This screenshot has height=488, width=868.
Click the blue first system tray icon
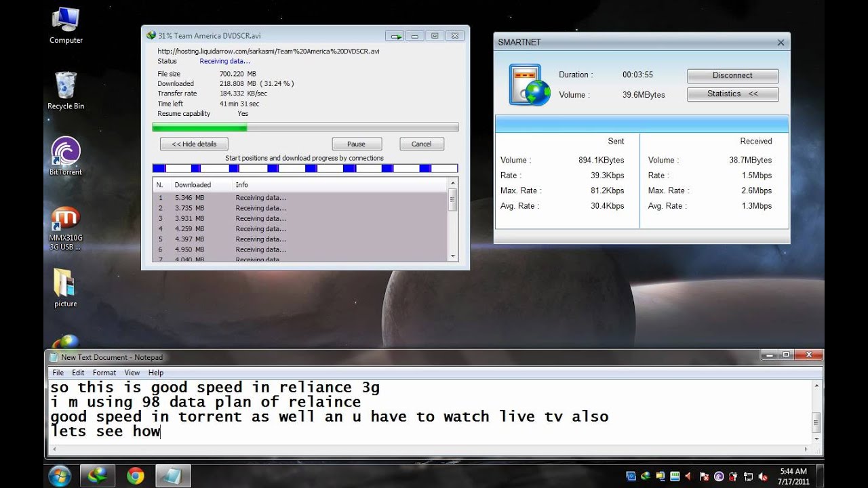point(631,476)
